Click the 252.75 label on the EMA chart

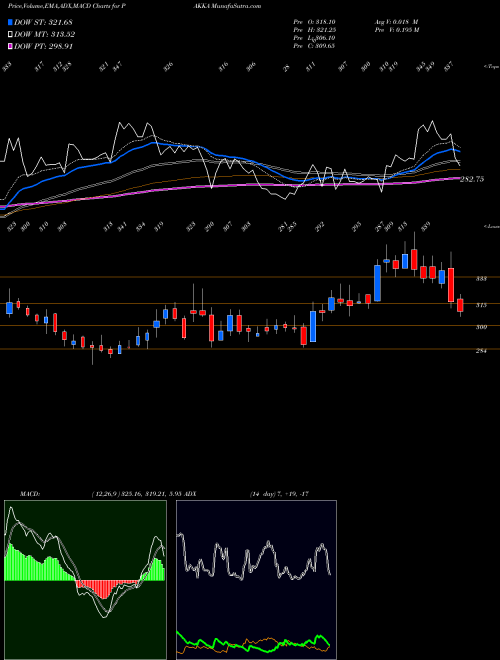click(472, 179)
